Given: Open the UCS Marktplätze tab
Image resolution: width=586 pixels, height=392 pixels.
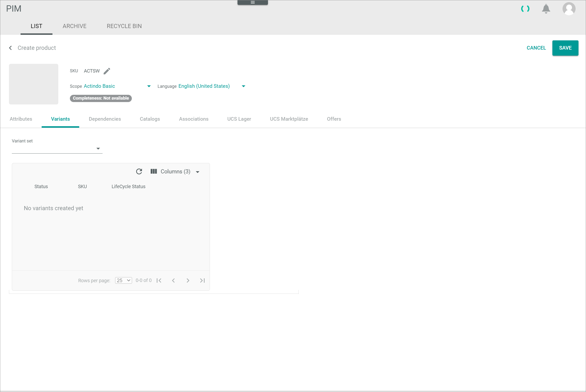Looking at the screenshot, I should click(289, 119).
